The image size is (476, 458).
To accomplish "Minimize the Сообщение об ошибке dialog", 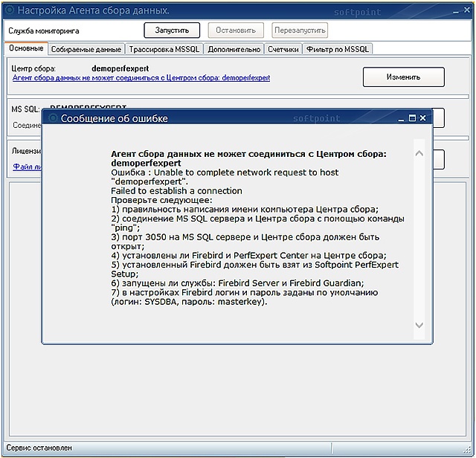I will pyautogui.click(x=401, y=119).
